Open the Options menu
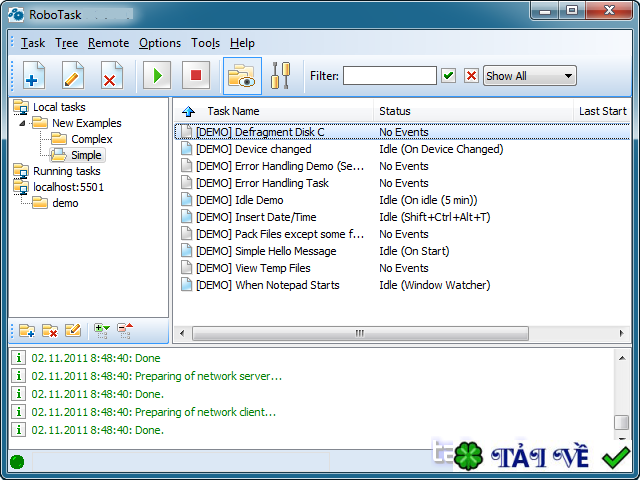The image size is (640, 480). click(160, 43)
